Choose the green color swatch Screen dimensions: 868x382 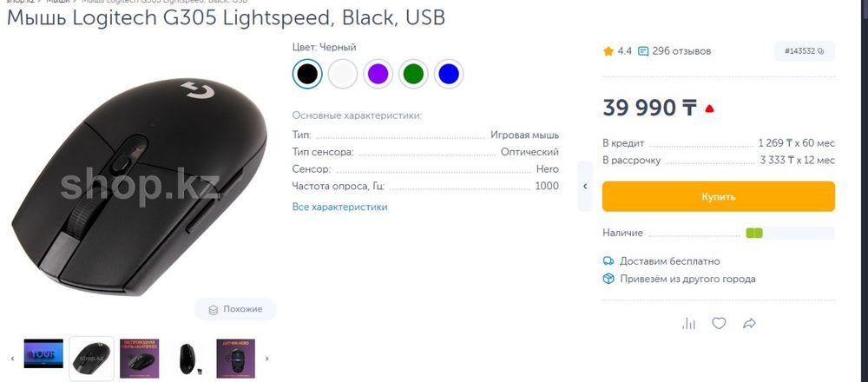(413, 74)
